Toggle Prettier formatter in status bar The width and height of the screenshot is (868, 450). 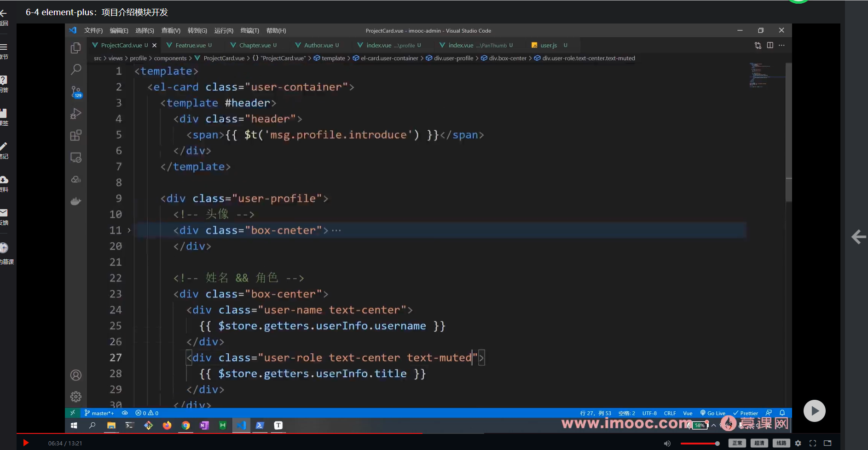(x=746, y=413)
